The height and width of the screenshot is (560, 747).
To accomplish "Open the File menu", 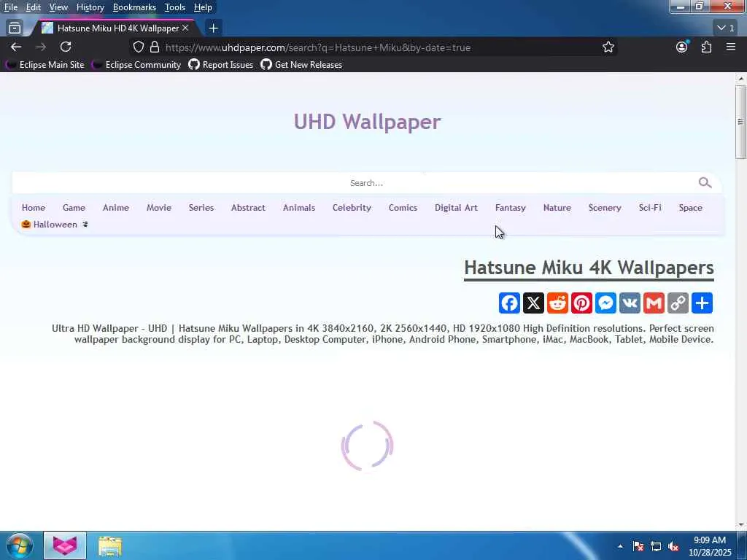I will tap(11, 7).
